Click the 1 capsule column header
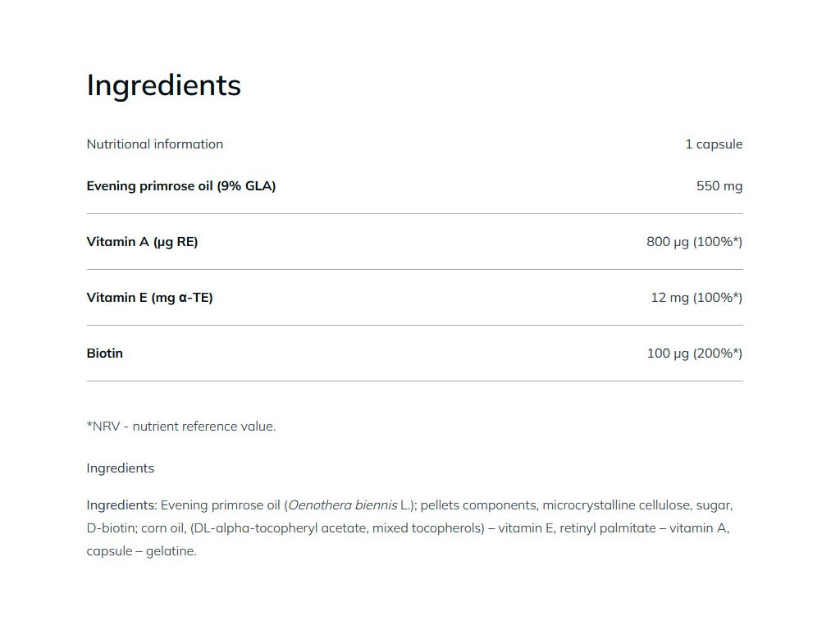This screenshot has width=840, height=630. pyautogui.click(x=714, y=144)
